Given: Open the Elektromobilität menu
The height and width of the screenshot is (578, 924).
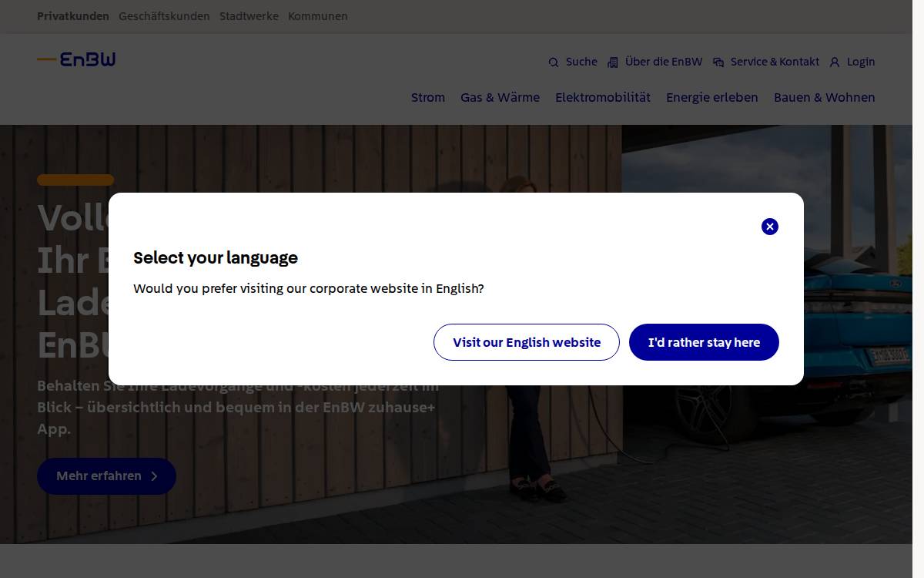Looking at the screenshot, I should [603, 97].
